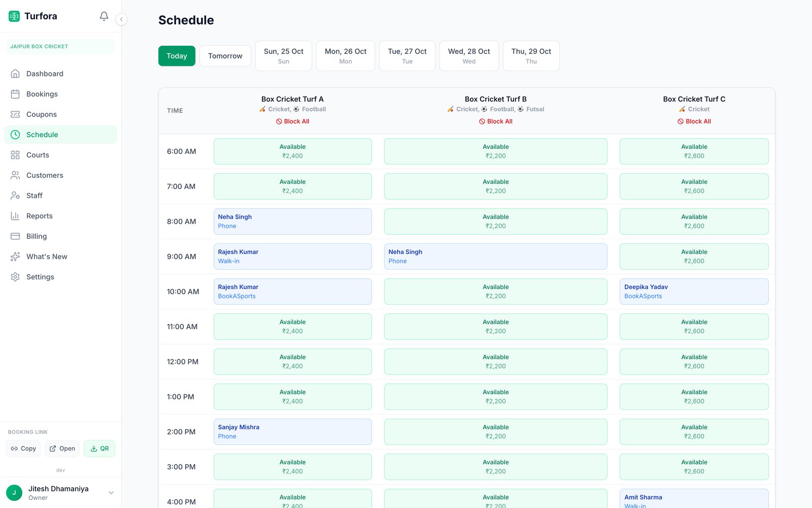The height and width of the screenshot is (508, 812).
Task: Click the Staff icon in sidebar
Action: pos(15,196)
